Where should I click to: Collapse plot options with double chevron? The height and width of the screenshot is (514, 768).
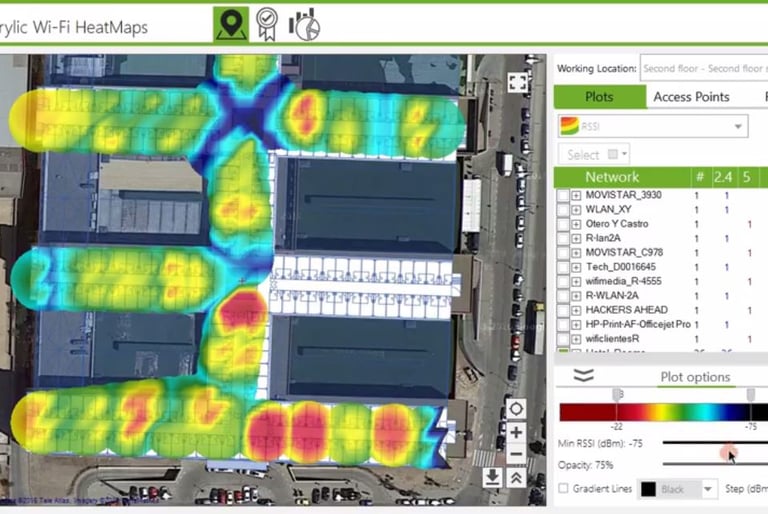click(x=583, y=376)
